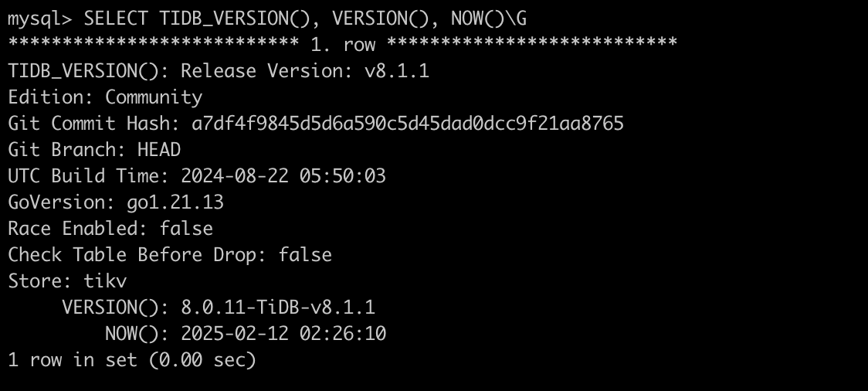Click Check Table Before Drop false value
Viewport: 868px width, 391px height.
305,255
